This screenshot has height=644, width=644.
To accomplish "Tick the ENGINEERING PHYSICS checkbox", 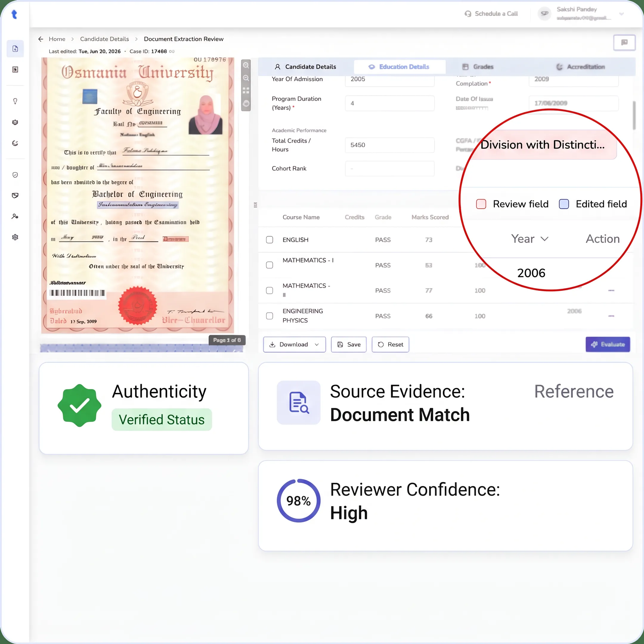I will [270, 316].
